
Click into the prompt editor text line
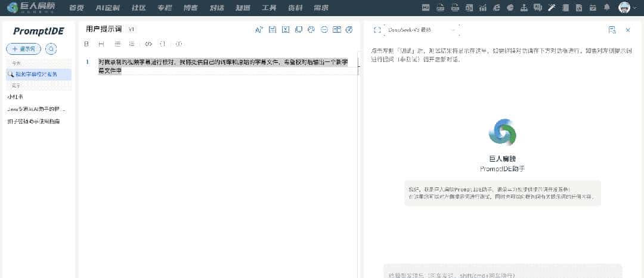click(x=223, y=66)
